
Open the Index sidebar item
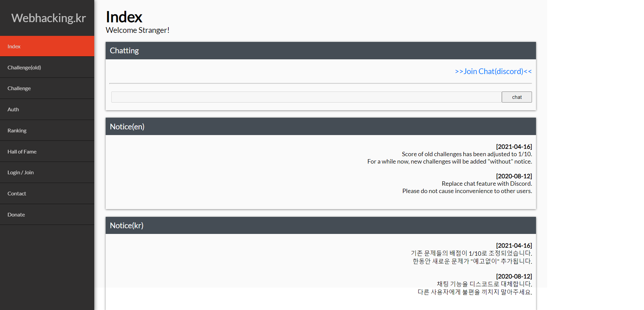click(47, 46)
